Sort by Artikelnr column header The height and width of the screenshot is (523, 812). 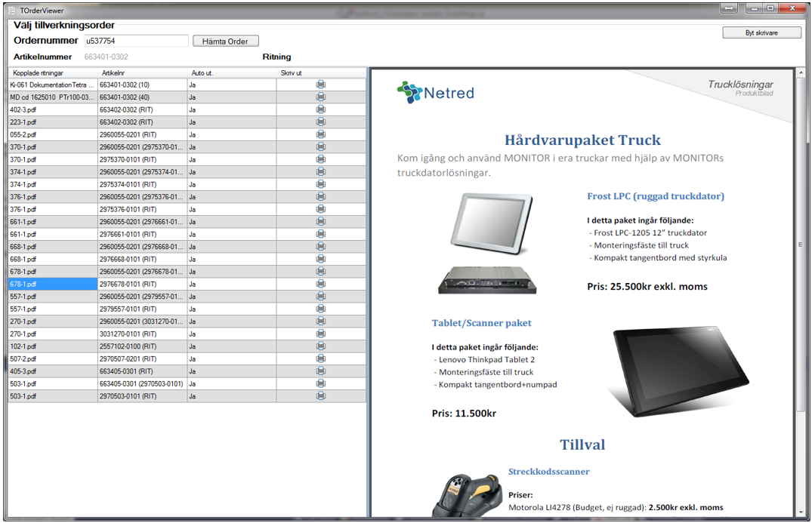143,73
